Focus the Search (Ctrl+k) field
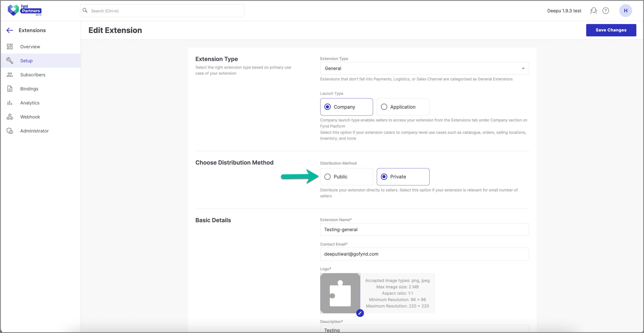Screen dimensions: 644x333 click(x=162, y=11)
